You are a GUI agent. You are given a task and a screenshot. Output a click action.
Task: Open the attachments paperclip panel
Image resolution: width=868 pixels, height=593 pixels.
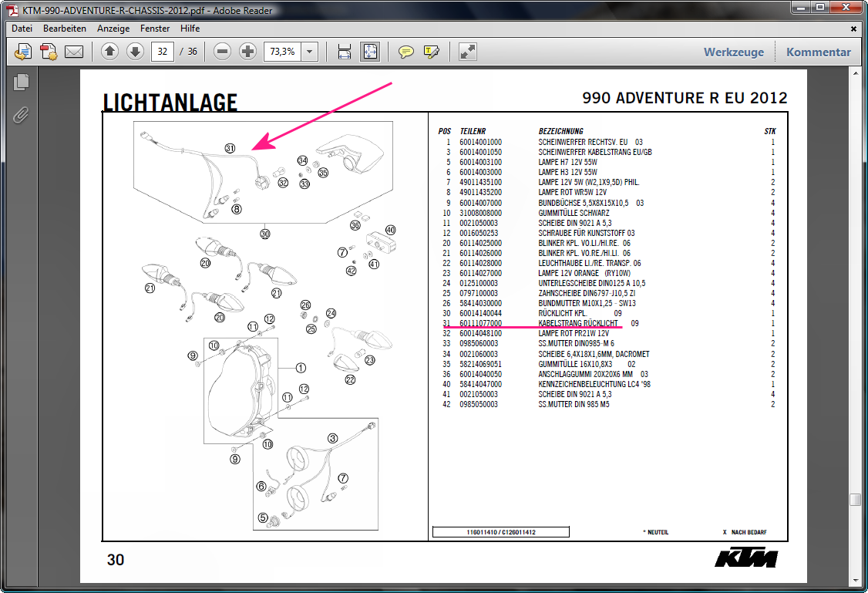click(x=21, y=115)
